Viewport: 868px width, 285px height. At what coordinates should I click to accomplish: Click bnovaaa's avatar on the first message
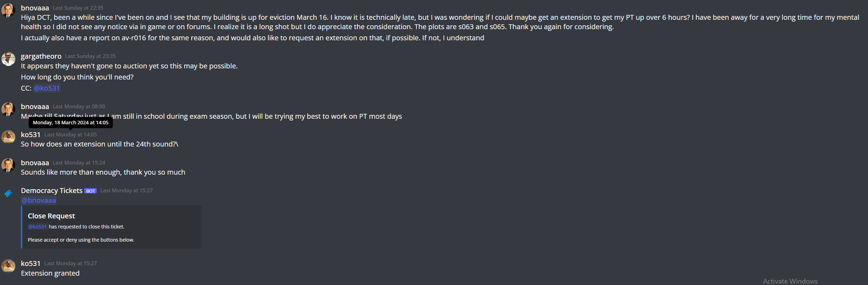coord(8,10)
